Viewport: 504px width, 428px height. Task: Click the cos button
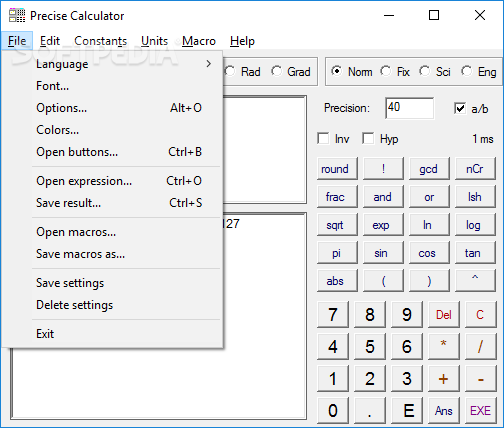(429, 253)
